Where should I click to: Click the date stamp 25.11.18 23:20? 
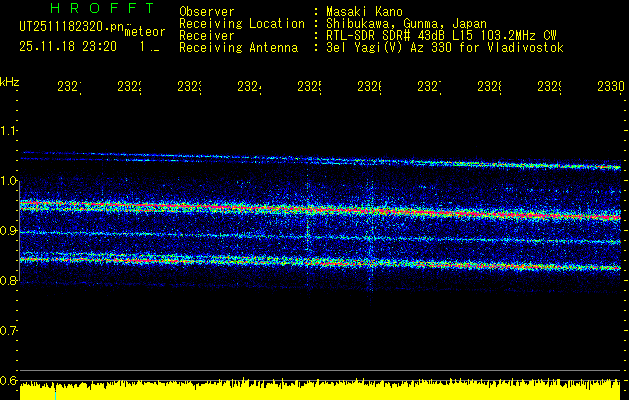(x=68, y=47)
